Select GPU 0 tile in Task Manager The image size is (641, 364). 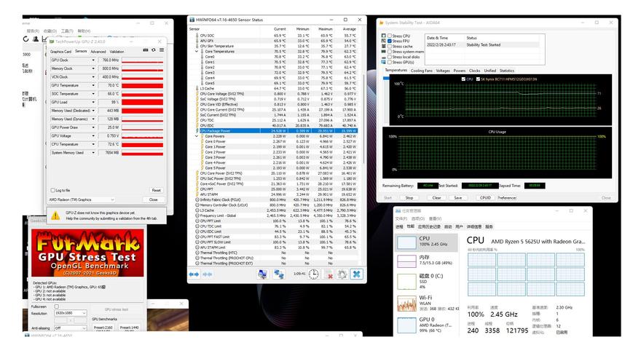coord(427,325)
